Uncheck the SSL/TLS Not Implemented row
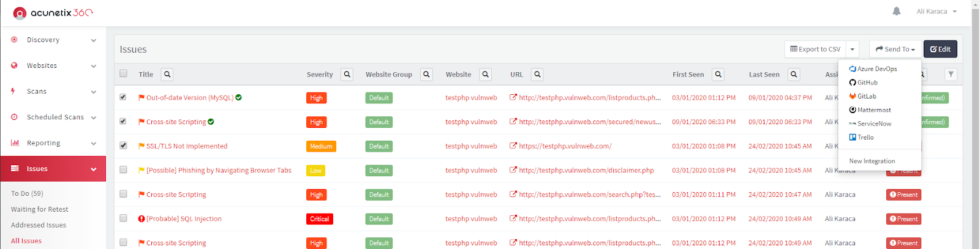 pyautogui.click(x=123, y=146)
